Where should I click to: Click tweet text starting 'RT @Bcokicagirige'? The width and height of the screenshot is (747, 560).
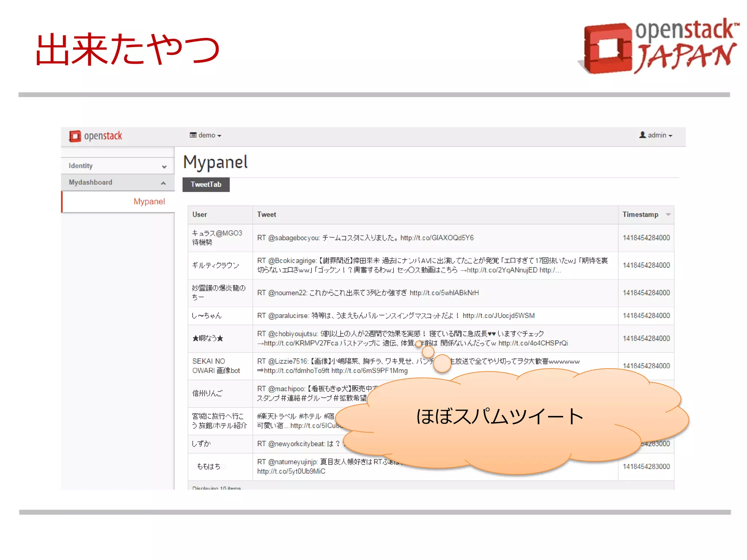[433, 265]
